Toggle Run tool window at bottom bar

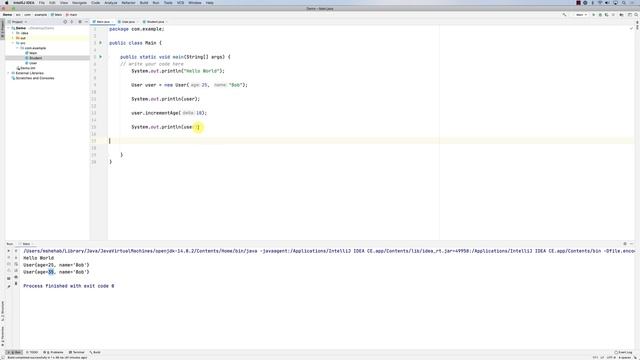(14, 352)
